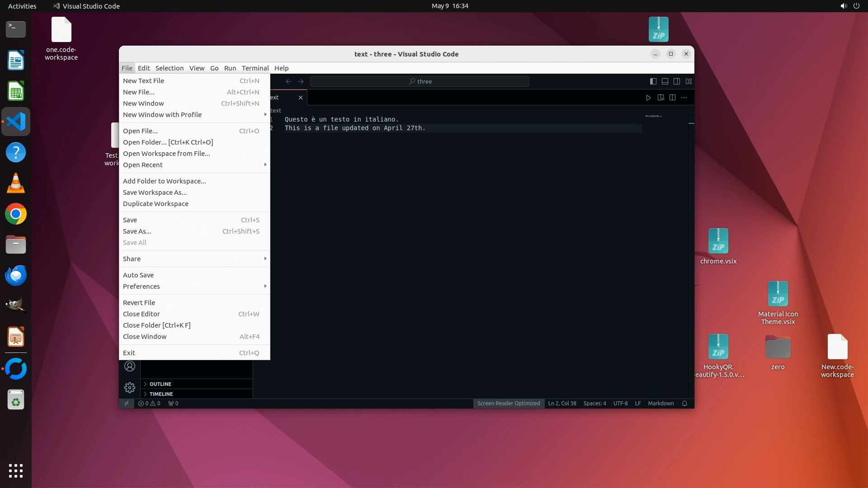This screenshot has height=488, width=868.
Task: Click the notifications bell in status bar
Action: coord(684,404)
